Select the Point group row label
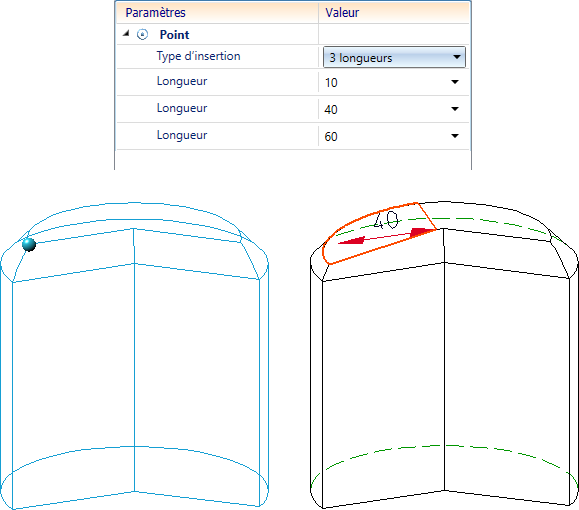The image size is (579, 510). (x=174, y=35)
